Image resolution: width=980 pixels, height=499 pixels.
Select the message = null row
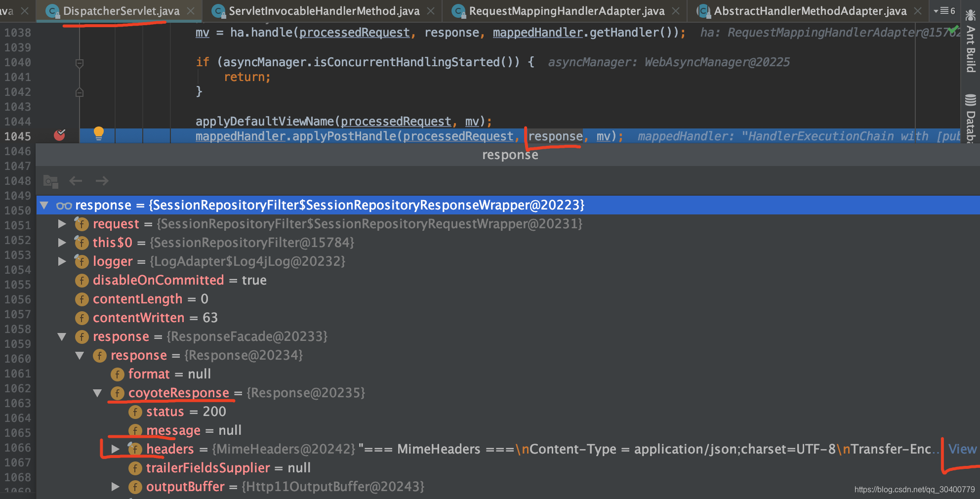(508, 430)
